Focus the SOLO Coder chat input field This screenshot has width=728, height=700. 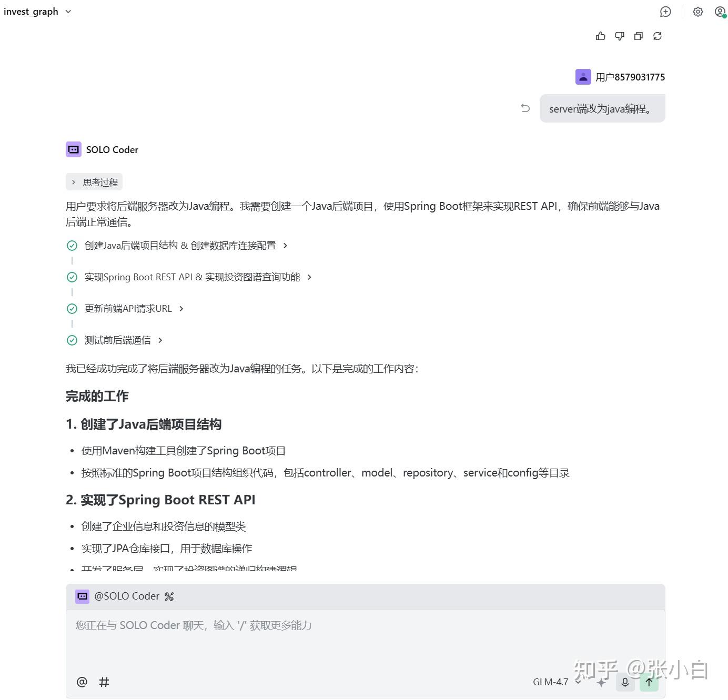(365, 639)
